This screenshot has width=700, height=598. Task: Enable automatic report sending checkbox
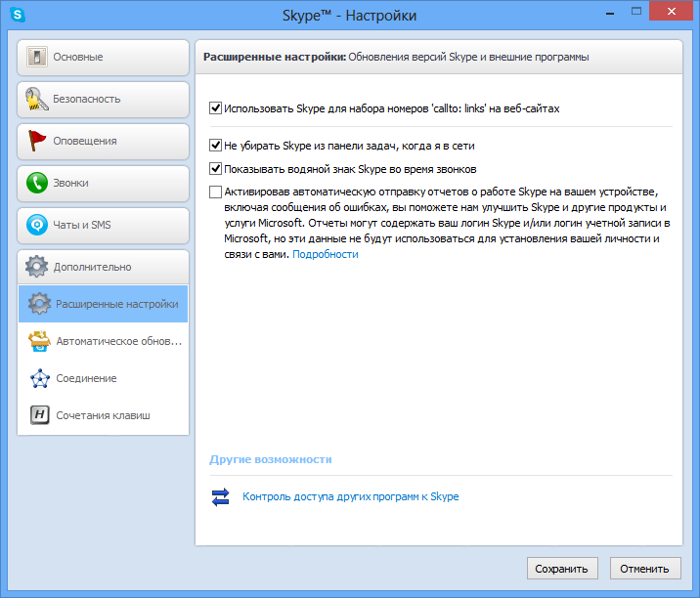coord(216,192)
